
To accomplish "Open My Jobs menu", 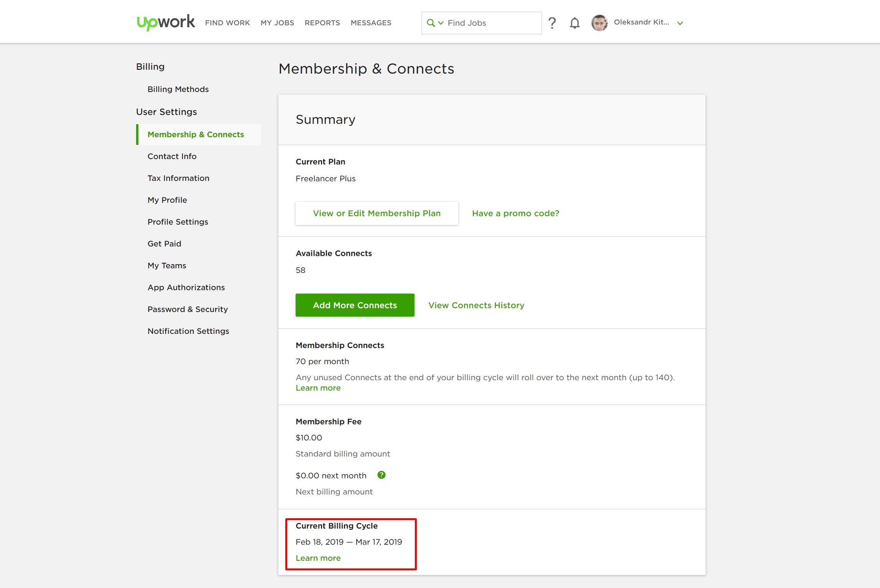I will (x=277, y=23).
